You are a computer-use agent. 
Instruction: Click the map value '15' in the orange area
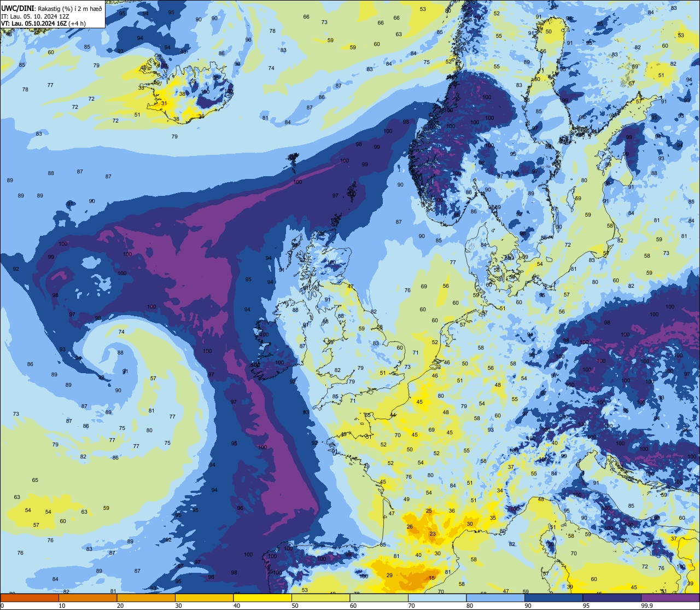tap(432, 578)
